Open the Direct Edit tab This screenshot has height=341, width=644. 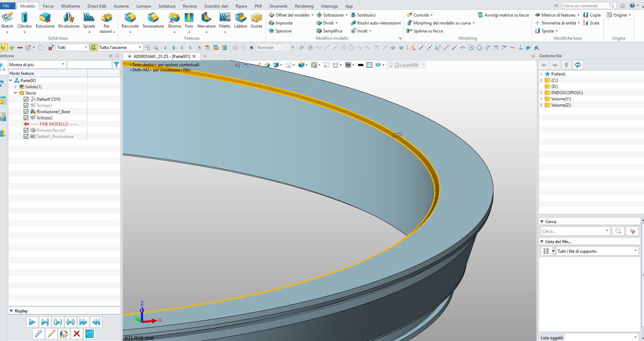point(97,6)
